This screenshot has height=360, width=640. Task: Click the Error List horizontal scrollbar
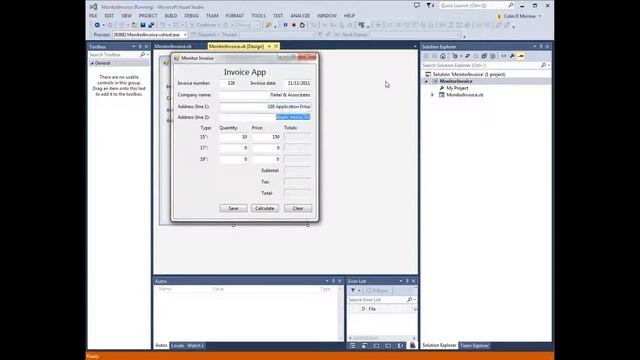pos(382,338)
